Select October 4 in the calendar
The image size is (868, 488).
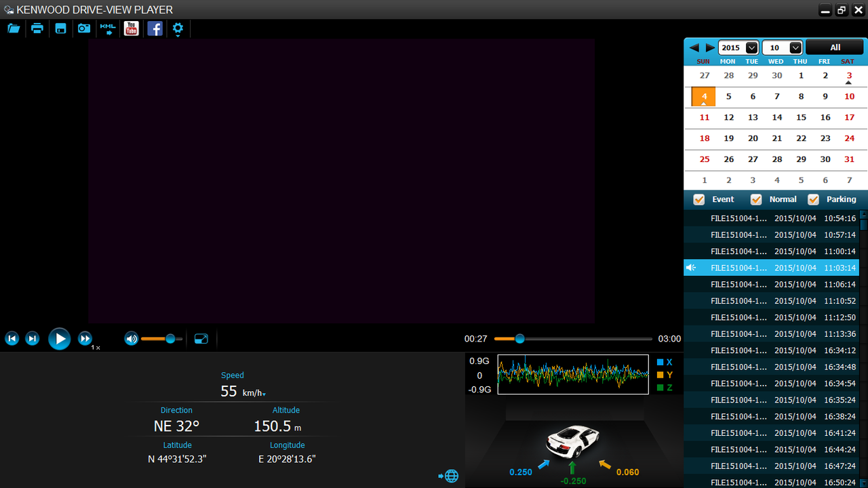[704, 96]
